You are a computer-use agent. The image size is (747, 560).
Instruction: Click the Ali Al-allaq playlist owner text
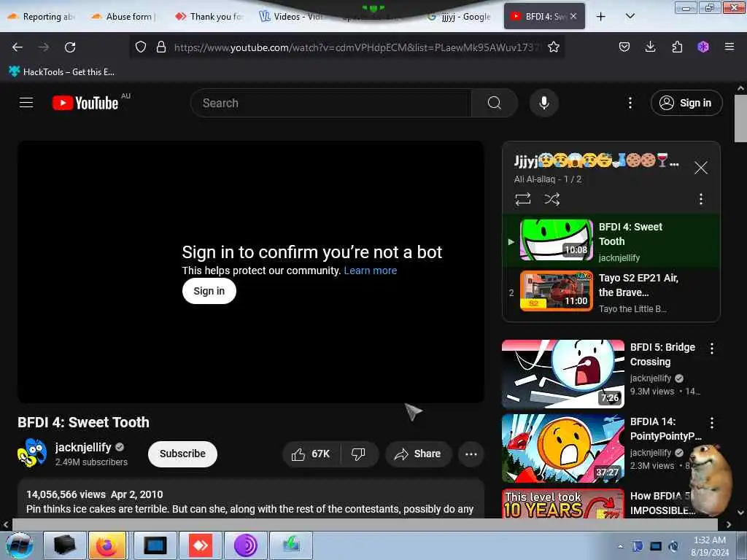tap(535, 179)
